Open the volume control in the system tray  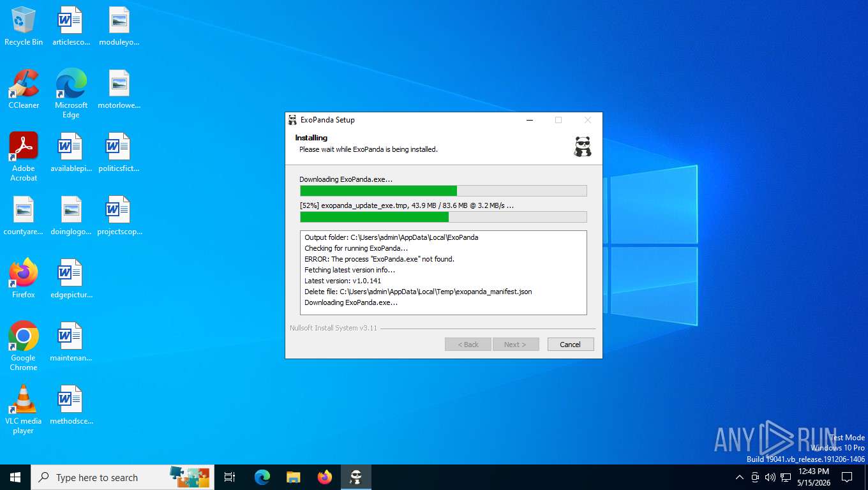tap(770, 477)
